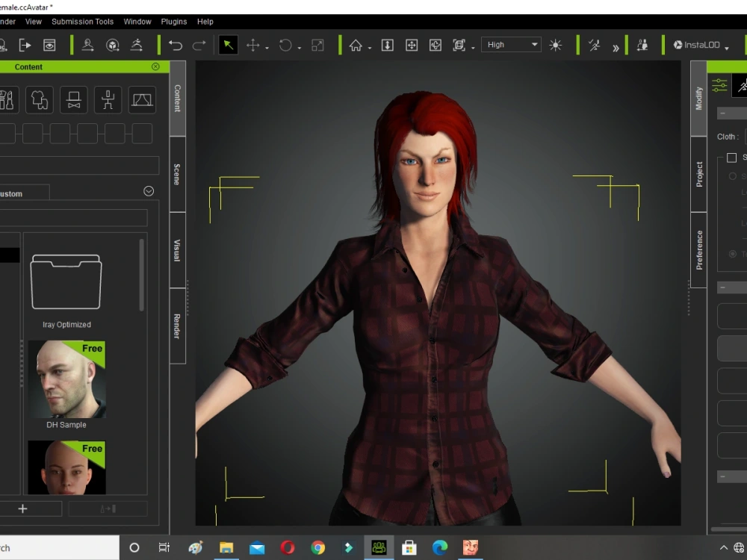Switch to the Scene side tab
Screen dimensions: 747x560
coord(177,174)
